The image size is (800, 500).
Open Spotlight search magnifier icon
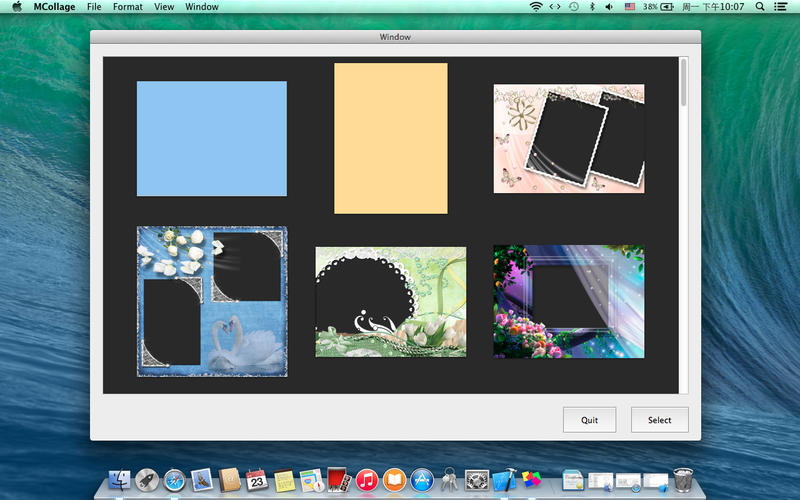(760, 7)
